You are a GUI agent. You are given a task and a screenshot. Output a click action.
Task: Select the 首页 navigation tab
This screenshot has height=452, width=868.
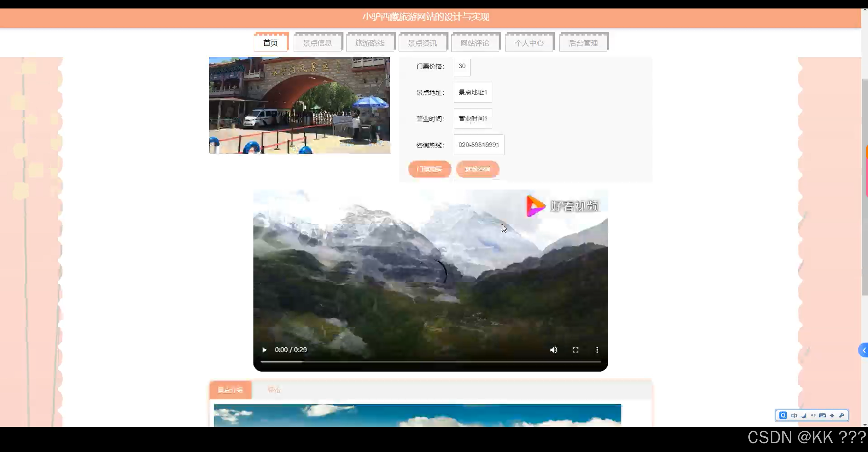click(x=270, y=42)
